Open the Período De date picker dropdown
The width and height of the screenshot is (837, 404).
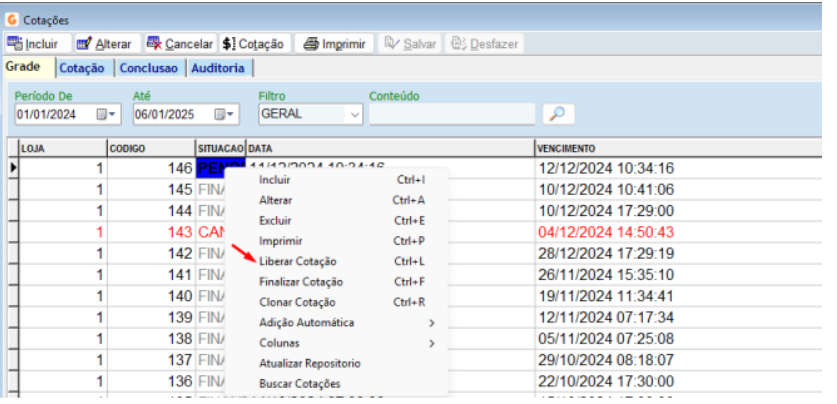106,114
